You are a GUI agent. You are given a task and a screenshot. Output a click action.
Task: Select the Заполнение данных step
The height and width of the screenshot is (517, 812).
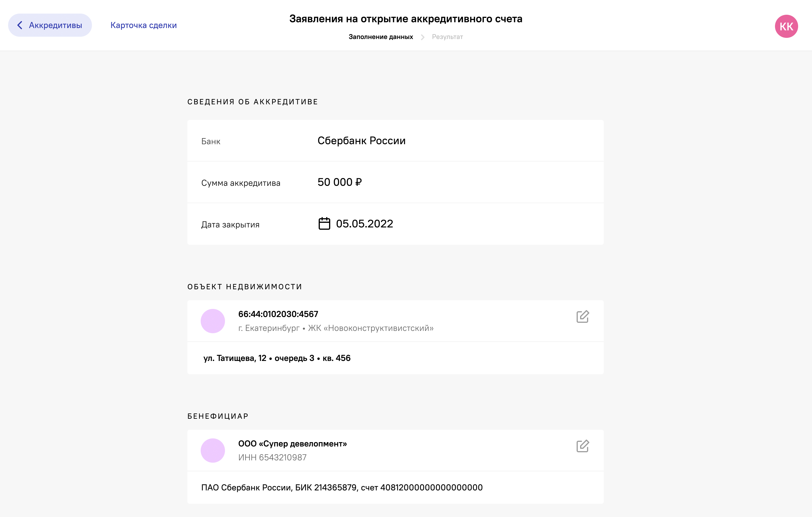coord(380,37)
